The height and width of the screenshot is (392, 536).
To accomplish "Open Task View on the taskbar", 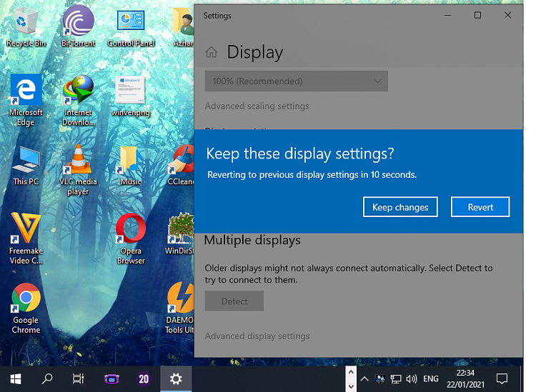I will click(79, 378).
